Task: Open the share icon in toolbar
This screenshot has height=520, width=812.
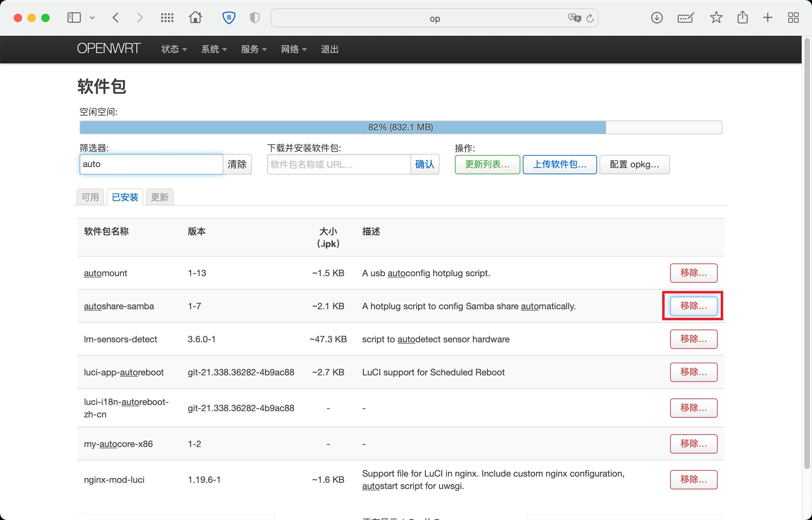Action: coord(742,17)
